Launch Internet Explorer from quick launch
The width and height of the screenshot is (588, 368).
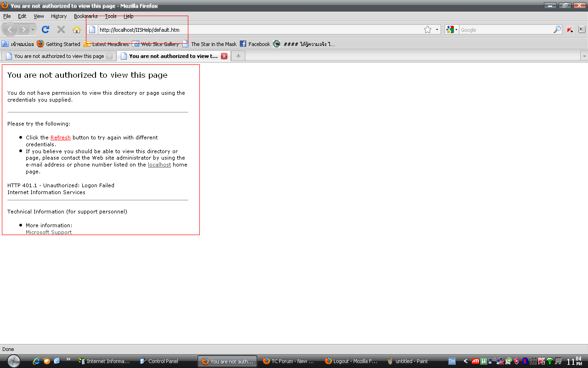point(36,361)
